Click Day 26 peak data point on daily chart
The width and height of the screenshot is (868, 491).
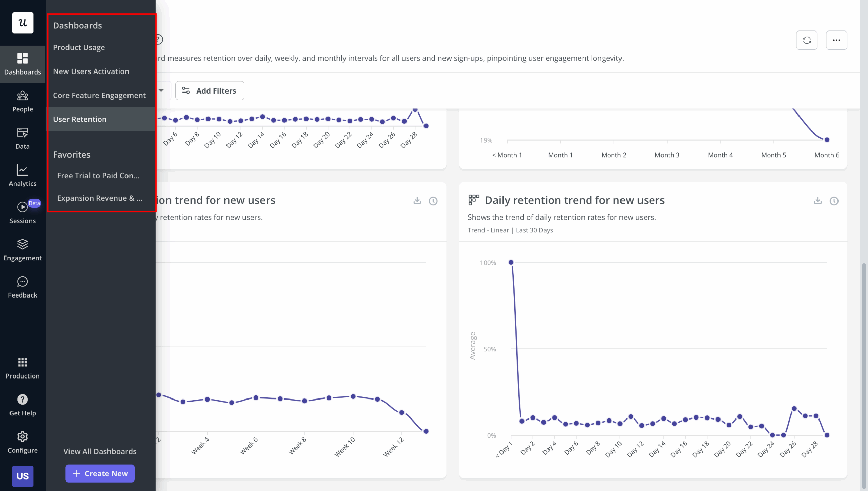point(794,409)
